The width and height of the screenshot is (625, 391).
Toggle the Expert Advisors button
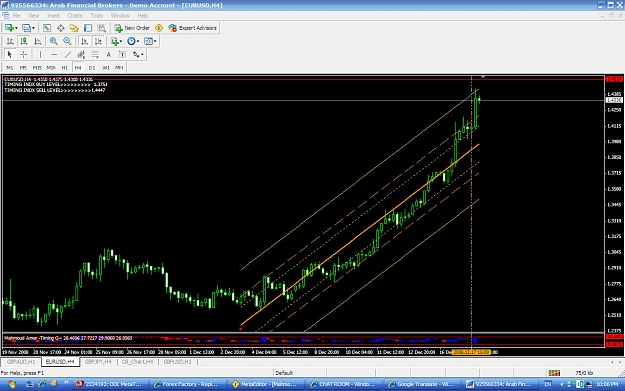(193, 28)
